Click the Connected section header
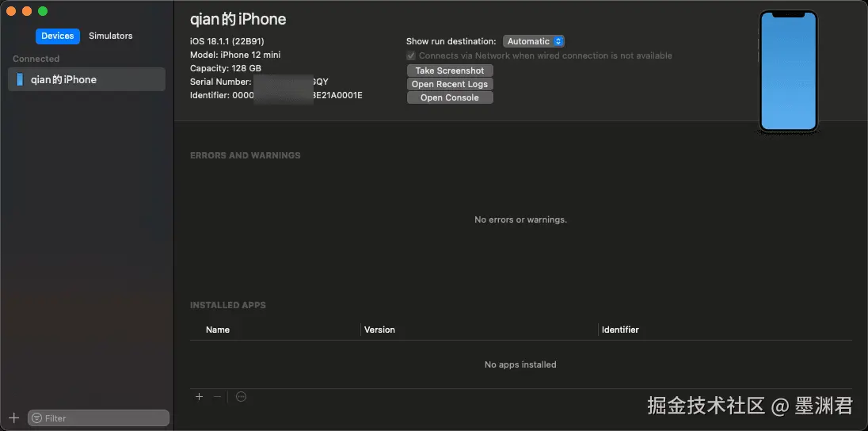This screenshot has width=868, height=431. click(36, 59)
